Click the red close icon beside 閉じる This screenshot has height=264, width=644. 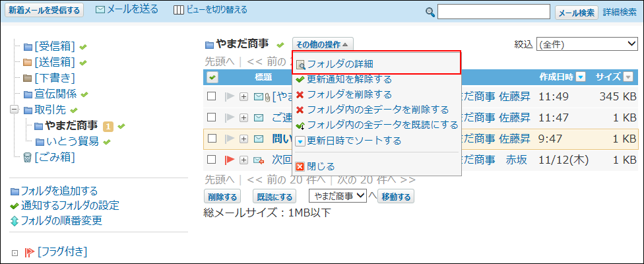300,167
